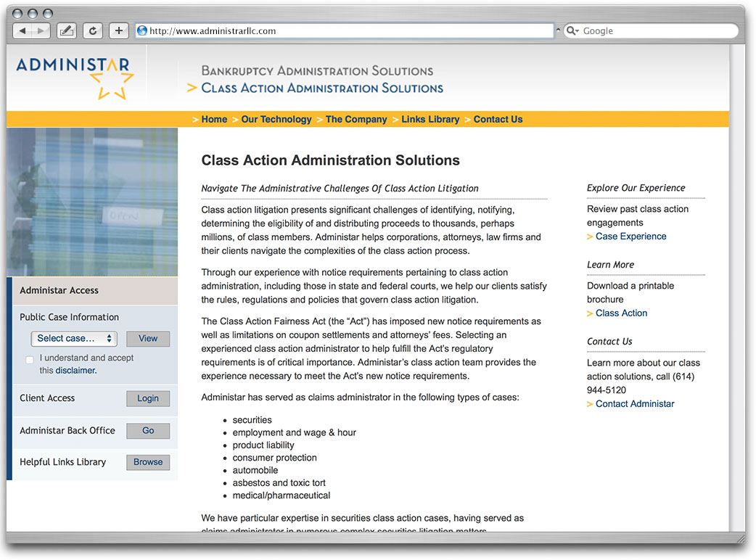Check the 'I understand and accept' checkbox
756x560 pixels.
[30, 360]
